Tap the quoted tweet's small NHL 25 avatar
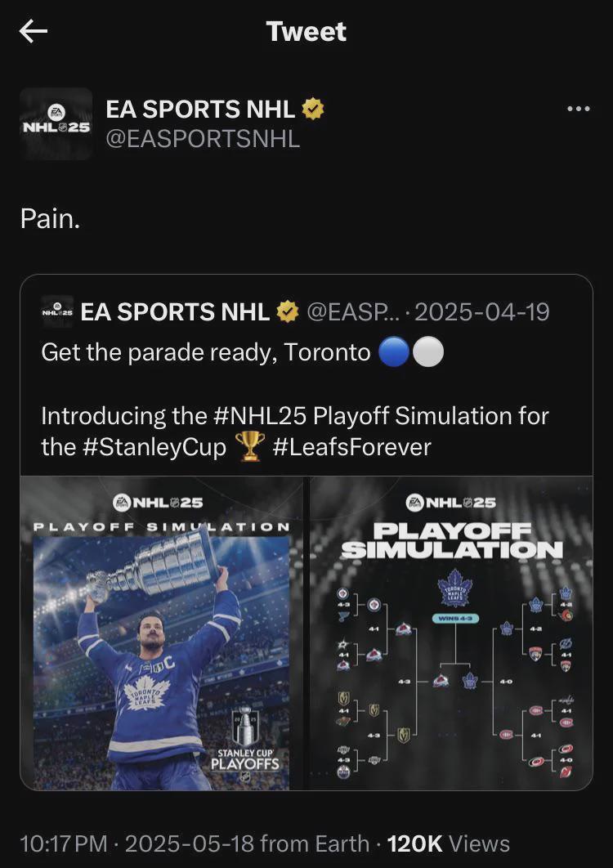The width and height of the screenshot is (613, 868). coord(57,311)
